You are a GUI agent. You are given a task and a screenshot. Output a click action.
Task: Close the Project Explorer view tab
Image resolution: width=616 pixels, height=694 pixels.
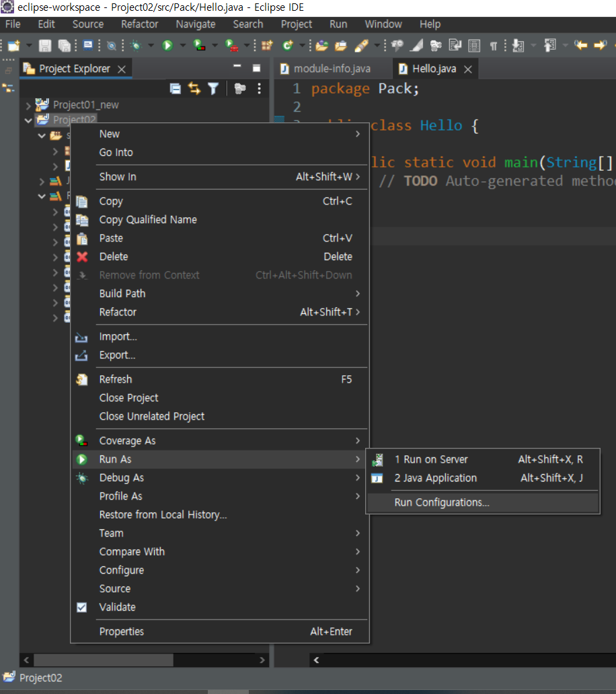(122, 69)
